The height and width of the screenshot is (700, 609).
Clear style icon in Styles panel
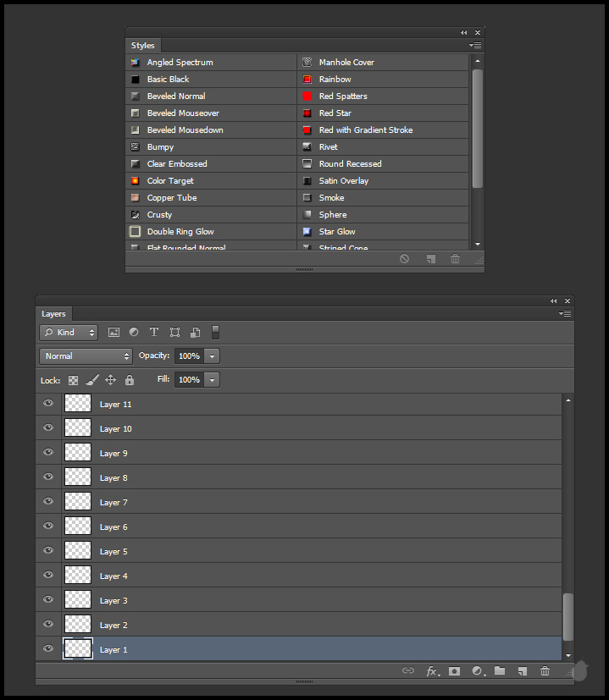tap(405, 259)
